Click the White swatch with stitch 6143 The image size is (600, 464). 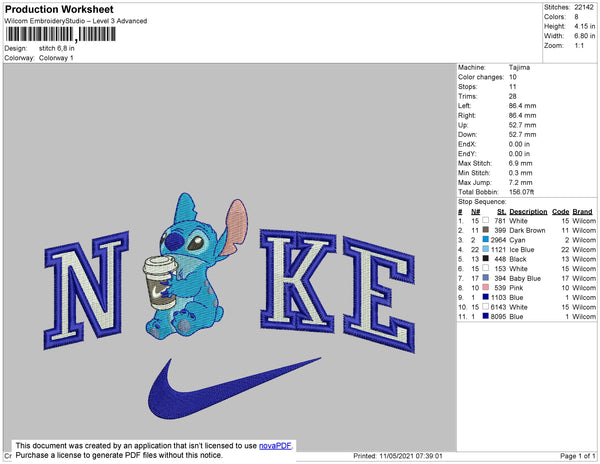(x=486, y=306)
